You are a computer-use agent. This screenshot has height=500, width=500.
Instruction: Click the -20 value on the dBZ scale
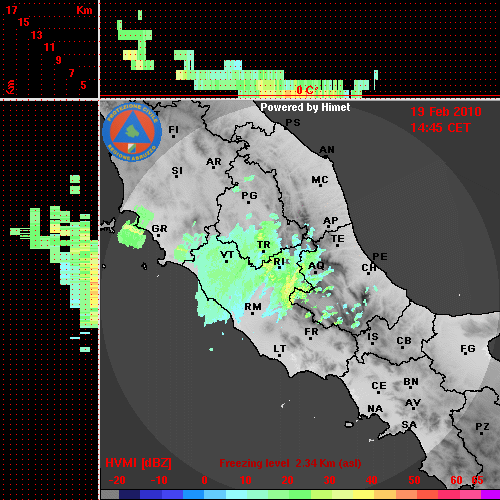point(117,480)
